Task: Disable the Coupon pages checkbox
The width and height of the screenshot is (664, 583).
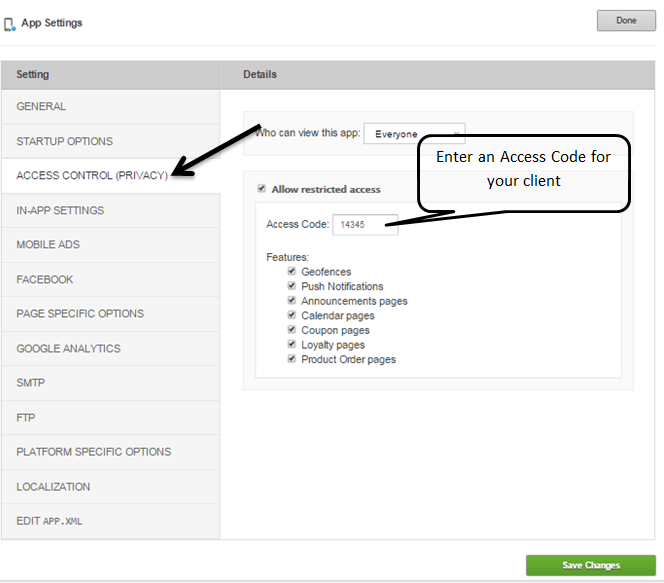Action: click(x=291, y=330)
